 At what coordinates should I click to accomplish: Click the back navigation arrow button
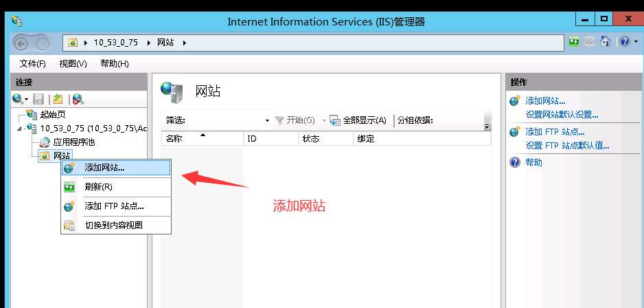point(21,43)
